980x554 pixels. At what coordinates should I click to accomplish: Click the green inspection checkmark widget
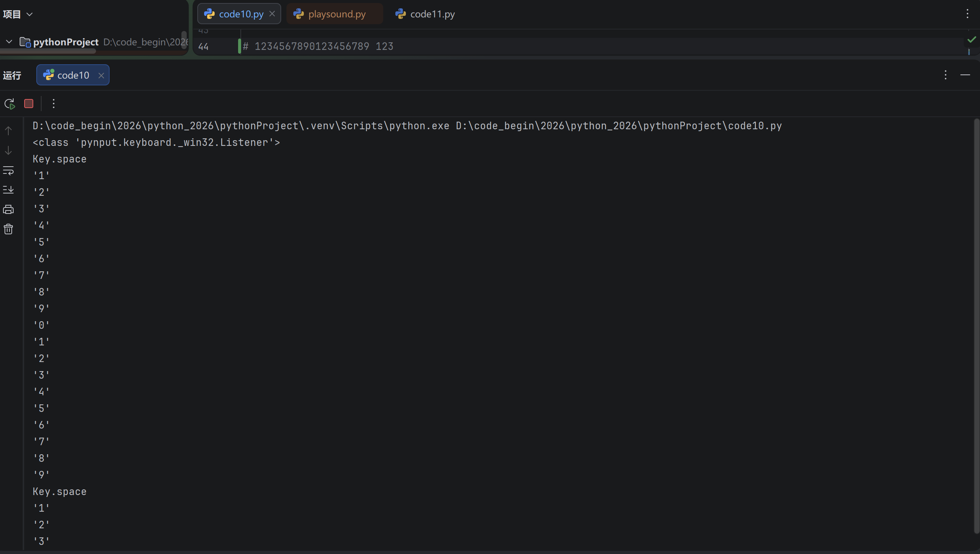coord(972,40)
